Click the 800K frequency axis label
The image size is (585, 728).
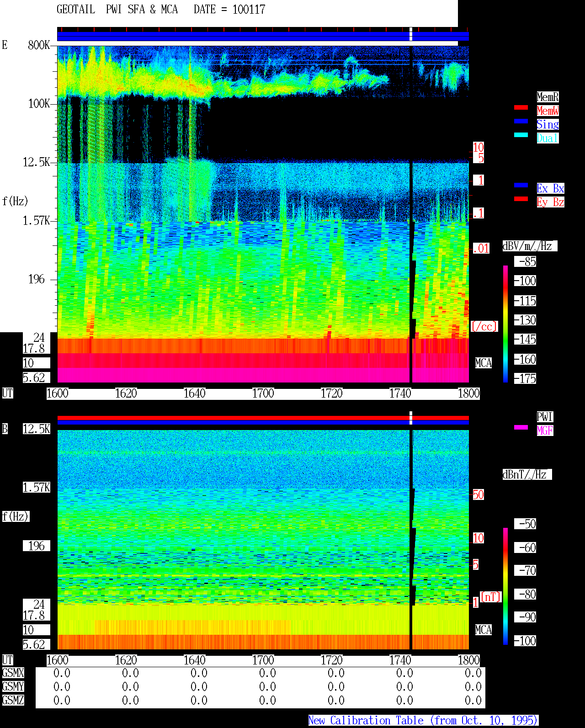39,45
